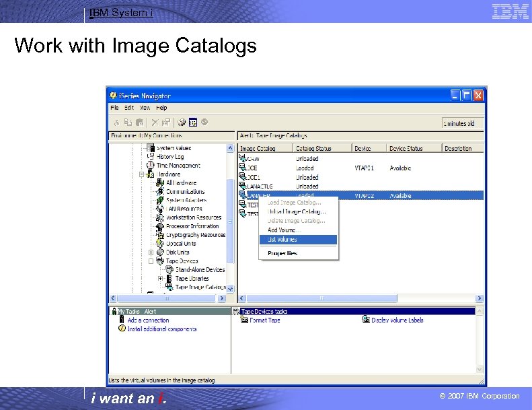532x410 pixels.
Task: Expand the Disk Units tree node
Action: [x=151, y=252]
